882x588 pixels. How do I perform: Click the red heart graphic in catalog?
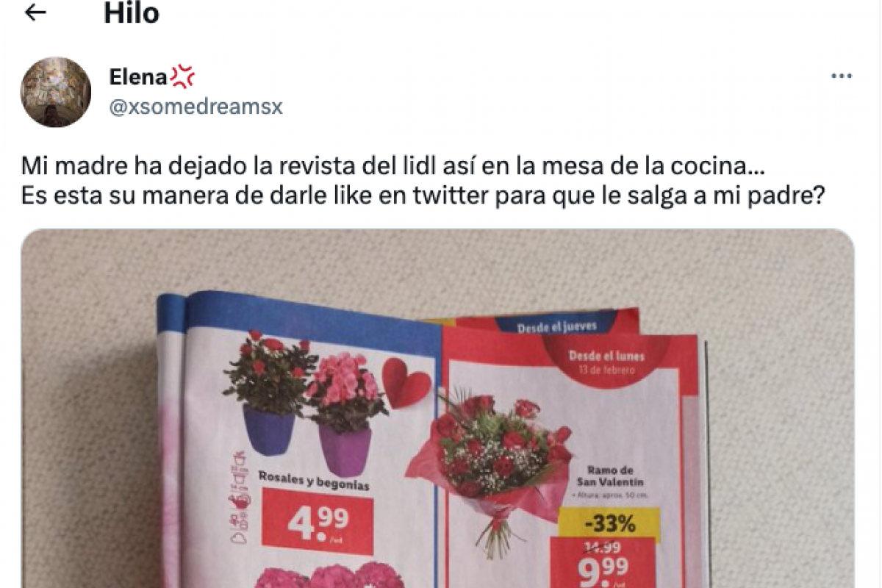(406, 383)
